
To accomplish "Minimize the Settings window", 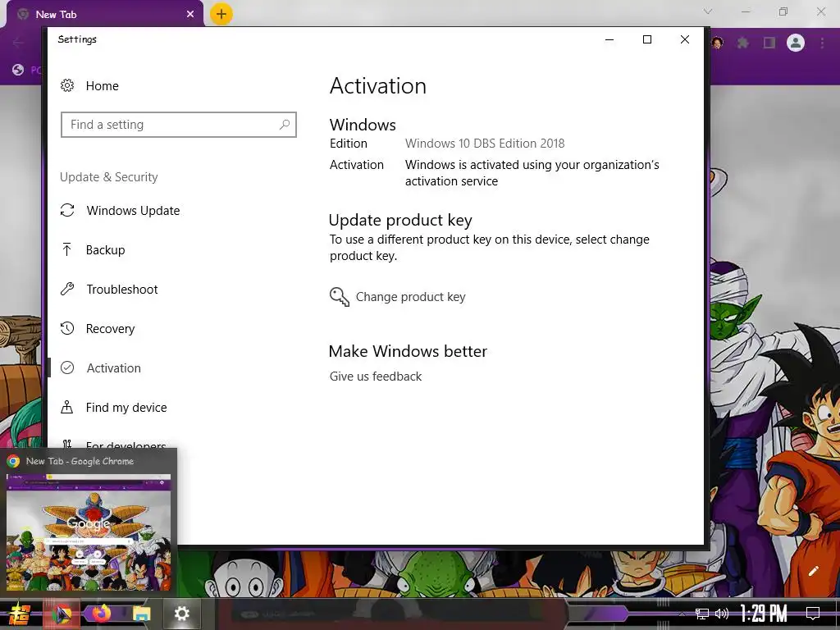I will (609, 39).
